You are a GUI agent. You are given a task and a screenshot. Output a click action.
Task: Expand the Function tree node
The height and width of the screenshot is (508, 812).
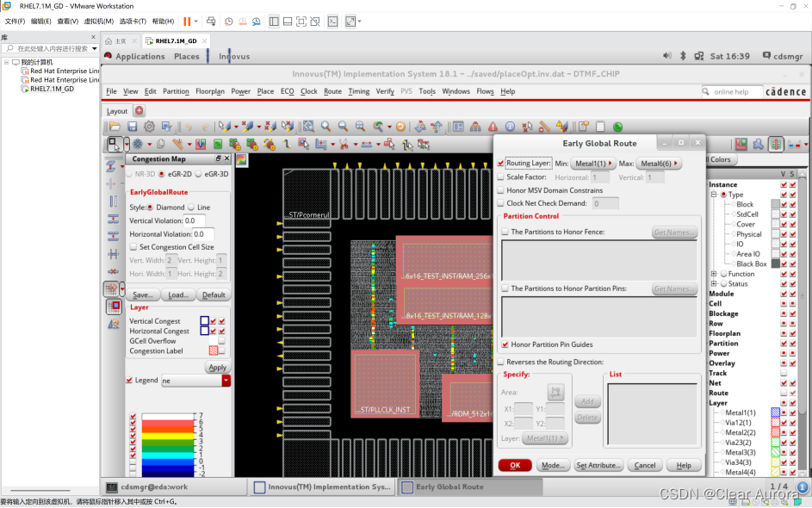[x=714, y=274]
